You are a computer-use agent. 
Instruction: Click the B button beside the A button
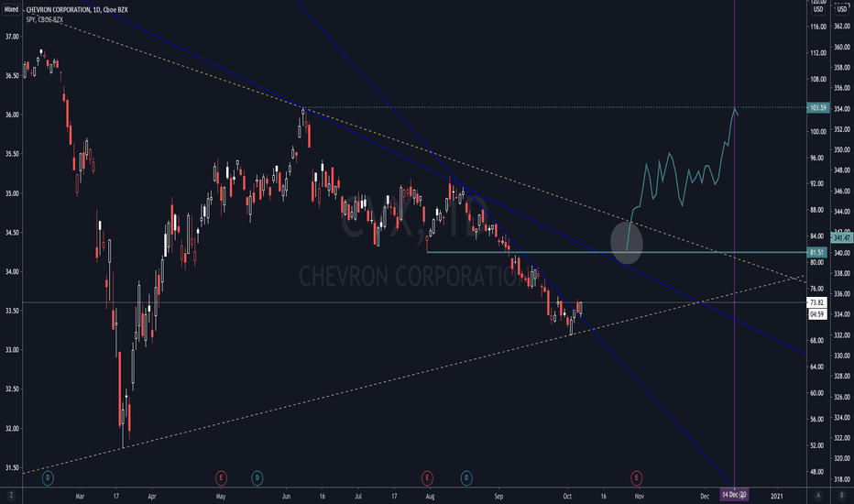pyautogui.click(x=842, y=495)
